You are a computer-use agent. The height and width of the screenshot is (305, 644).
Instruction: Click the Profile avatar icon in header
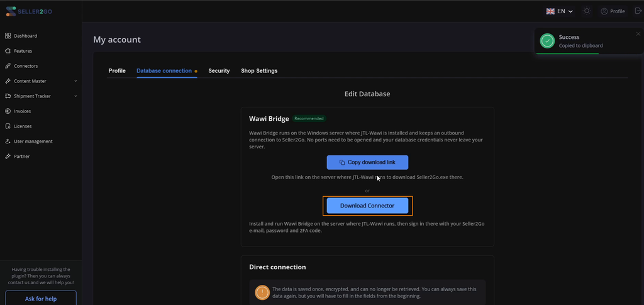coord(604,11)
